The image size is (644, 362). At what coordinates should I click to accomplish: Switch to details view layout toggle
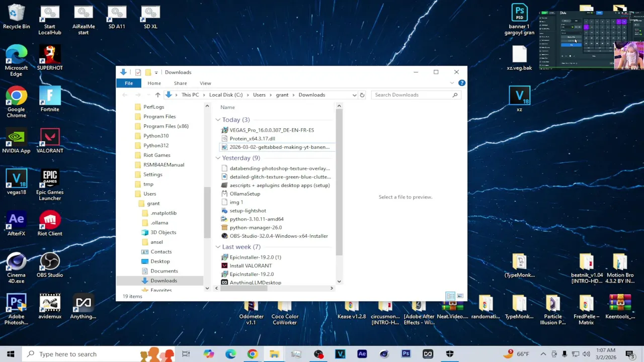click(x=450, y=296)
